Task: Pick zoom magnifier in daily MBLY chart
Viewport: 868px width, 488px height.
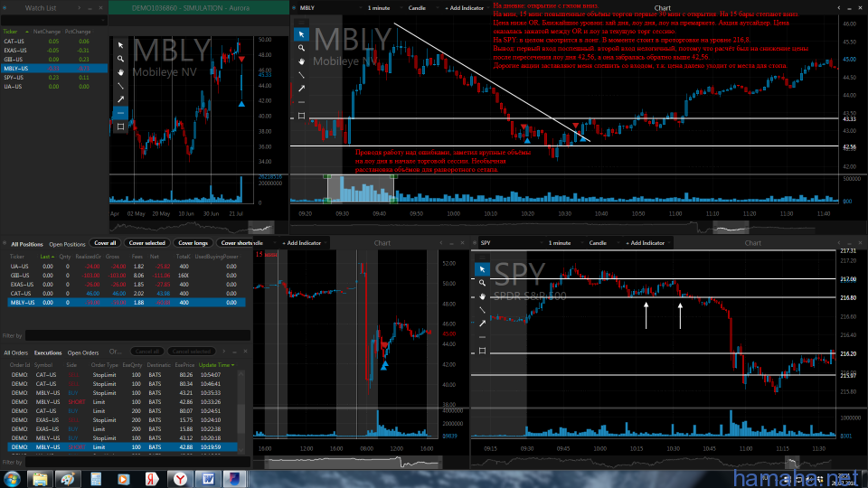Action: click(120, 59)
